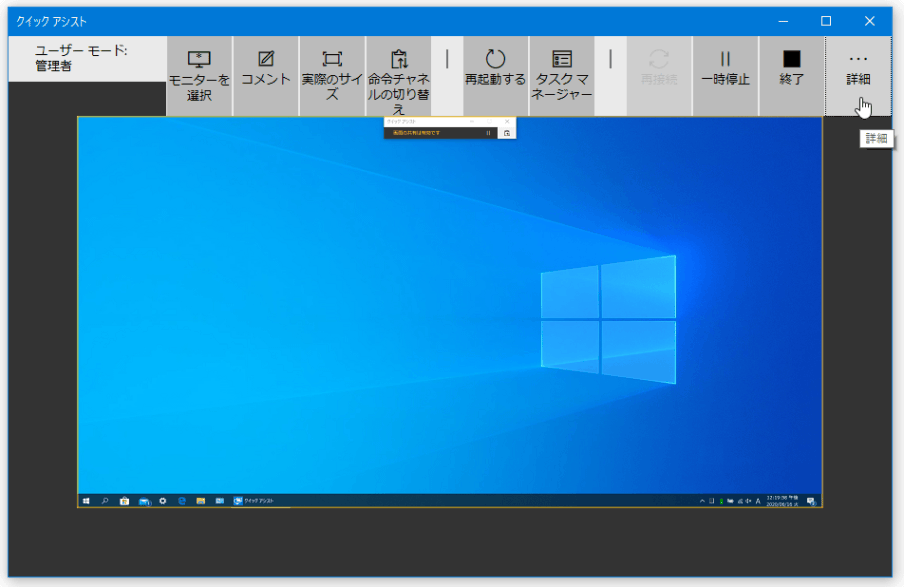Maximize the クイック アシスト window
This screenshot has height=587, width=904.
click(x=826, y=21)
